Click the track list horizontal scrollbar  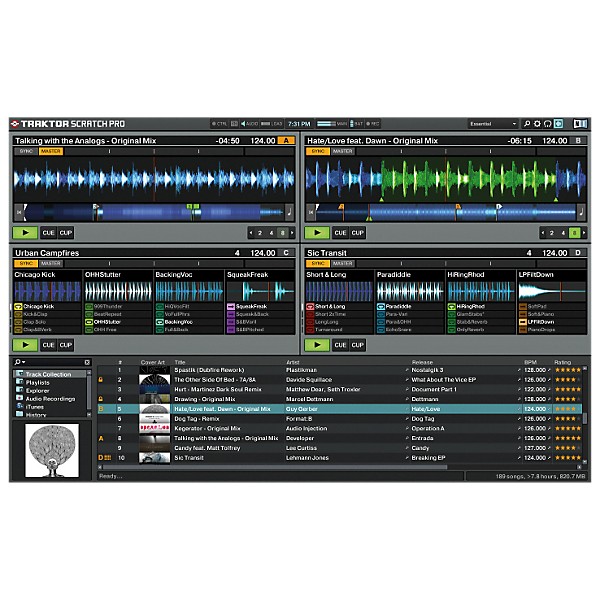pos(274,467)
